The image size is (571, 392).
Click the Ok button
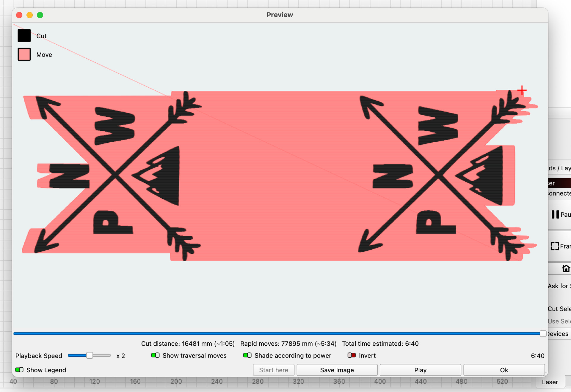click(504, 370)
